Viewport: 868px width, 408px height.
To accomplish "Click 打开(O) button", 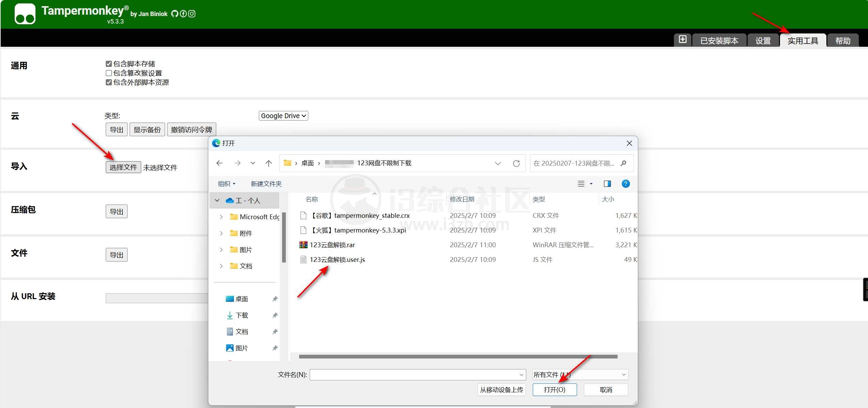I will pyautogui.click(x=555, y=390).
